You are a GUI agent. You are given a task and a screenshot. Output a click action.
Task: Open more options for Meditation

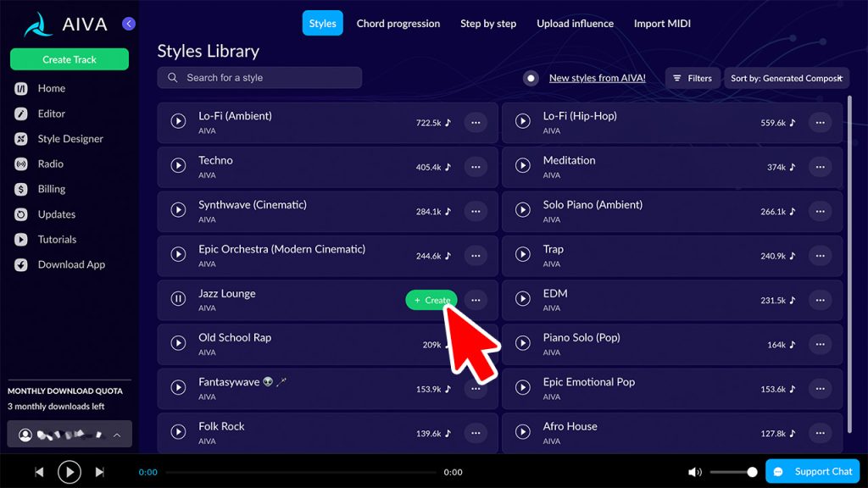[x=820, y=167]
